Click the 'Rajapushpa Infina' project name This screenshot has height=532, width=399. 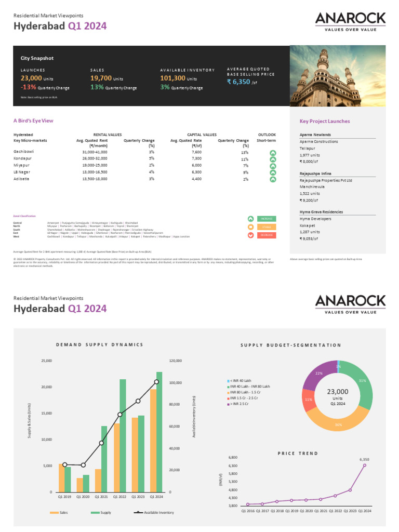[315, 174]
